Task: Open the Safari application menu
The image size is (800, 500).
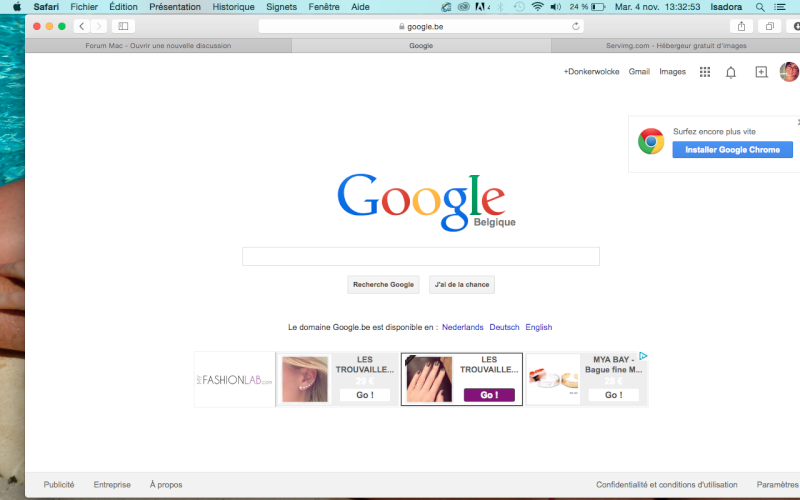Action: tap(46, 7)
